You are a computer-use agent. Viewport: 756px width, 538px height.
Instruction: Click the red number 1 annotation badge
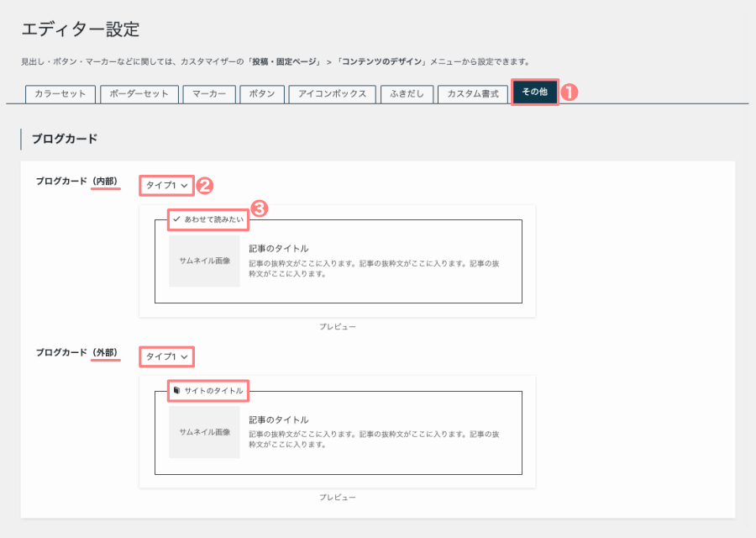[x=570, y=93]
